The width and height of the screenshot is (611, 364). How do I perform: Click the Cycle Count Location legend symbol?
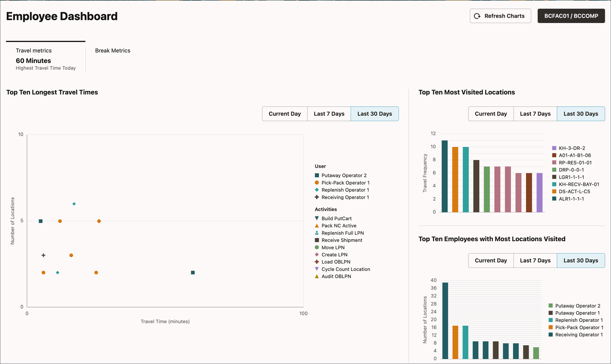[317, 269]
